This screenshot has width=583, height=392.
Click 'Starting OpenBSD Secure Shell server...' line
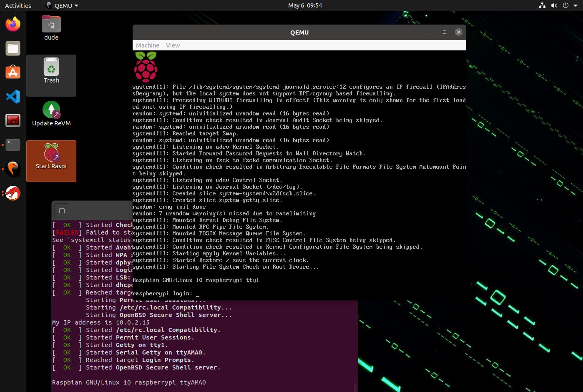click(158, 315)
